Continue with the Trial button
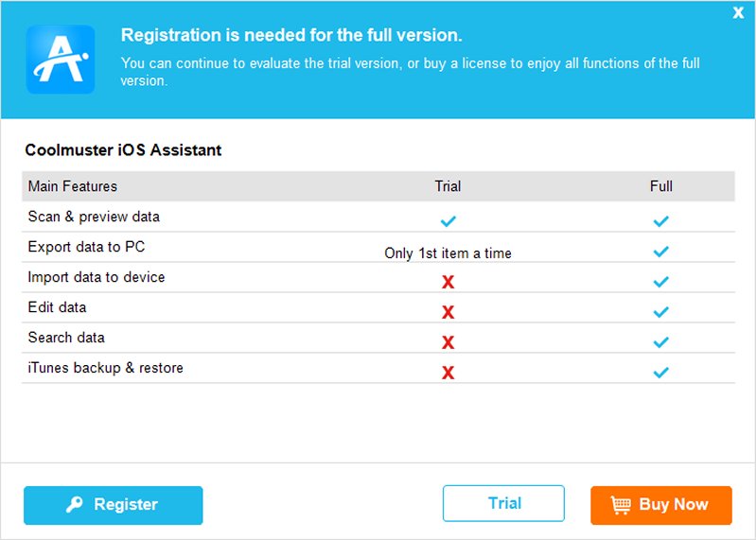 (503, 503)
